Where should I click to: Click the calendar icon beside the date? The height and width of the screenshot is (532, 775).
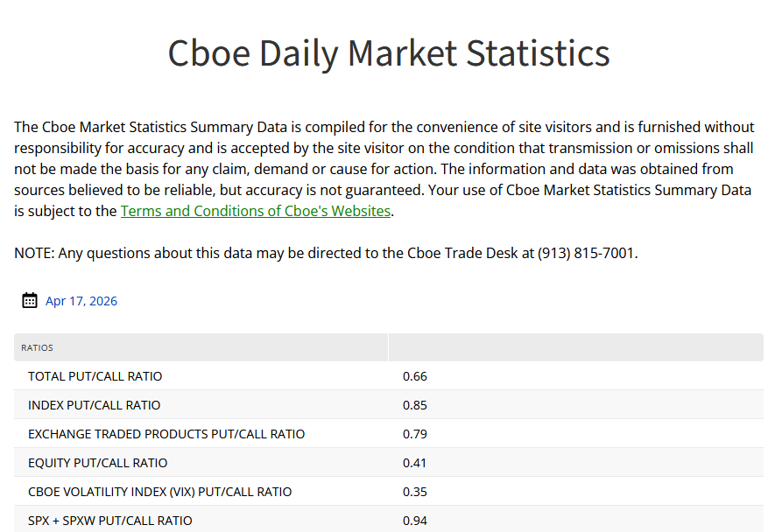(30, 301)
